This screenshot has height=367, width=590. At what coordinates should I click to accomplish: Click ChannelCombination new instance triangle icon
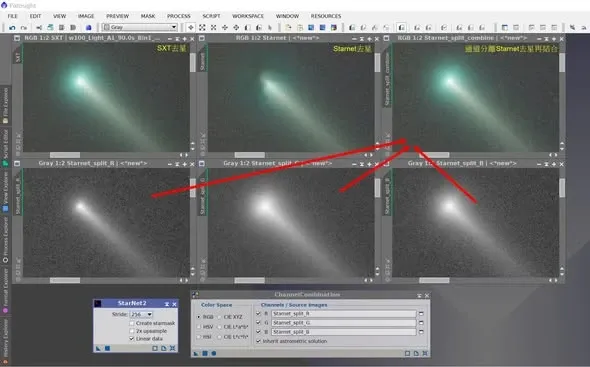(x=196, y=353)
